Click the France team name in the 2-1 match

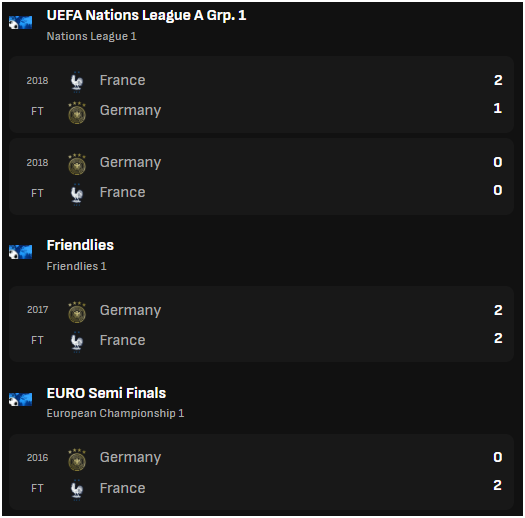point(123,80)
